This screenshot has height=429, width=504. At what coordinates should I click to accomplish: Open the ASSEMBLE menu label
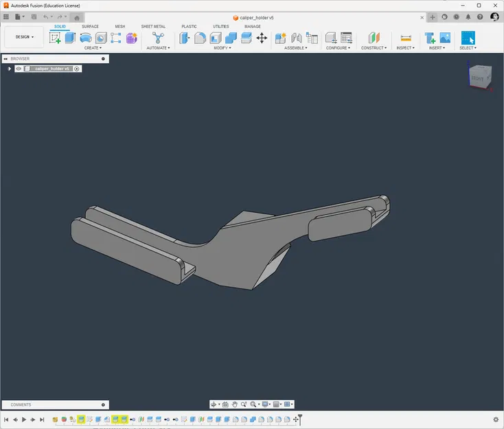coord(295,48)
